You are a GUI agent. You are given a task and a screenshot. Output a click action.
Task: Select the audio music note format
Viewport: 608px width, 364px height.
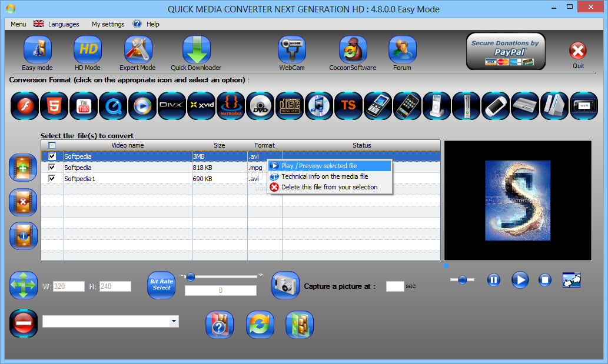point(320,106)
